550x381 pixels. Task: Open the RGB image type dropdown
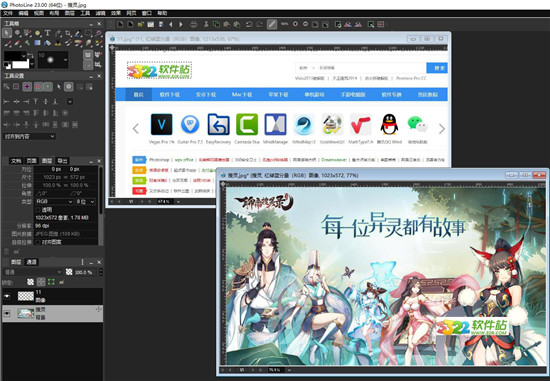click(x=54, y=201)
